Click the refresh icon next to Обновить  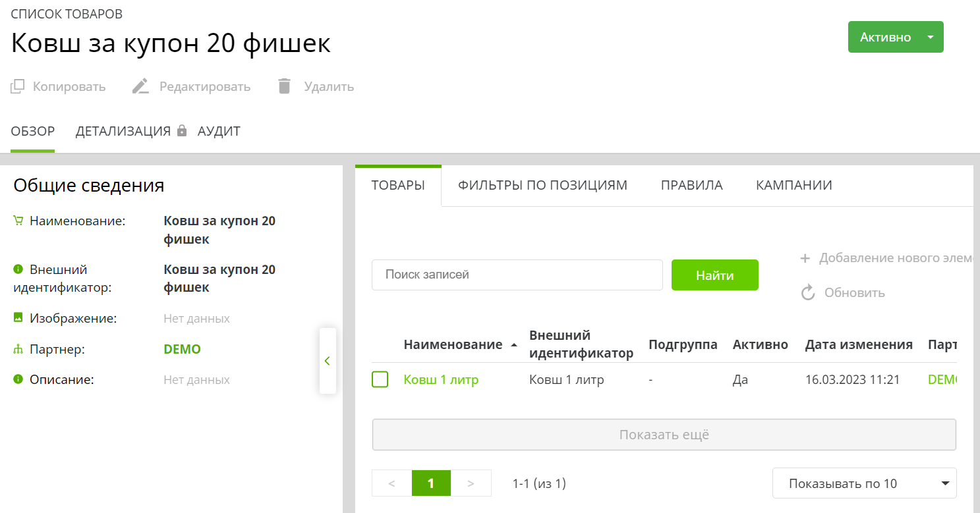[808, 293]
